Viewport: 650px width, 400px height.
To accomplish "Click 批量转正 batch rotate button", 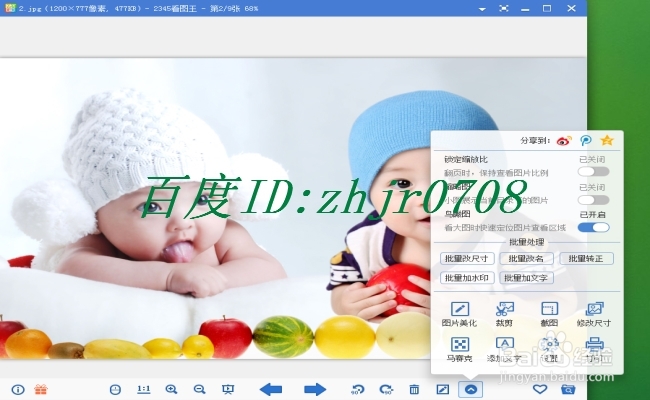I will (x=586, y=259).
